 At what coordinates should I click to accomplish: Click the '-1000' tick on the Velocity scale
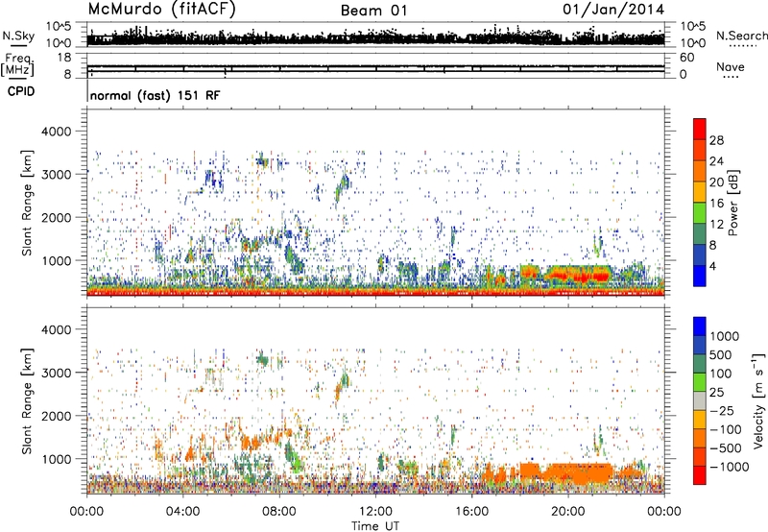pos(729,467)
